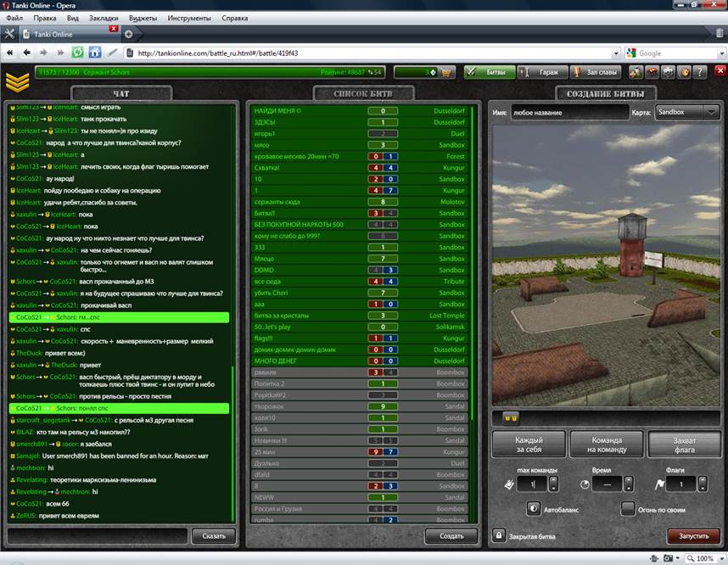Click Сказать to send chat
The image size is (728, 565).
(x=214, y=536)
